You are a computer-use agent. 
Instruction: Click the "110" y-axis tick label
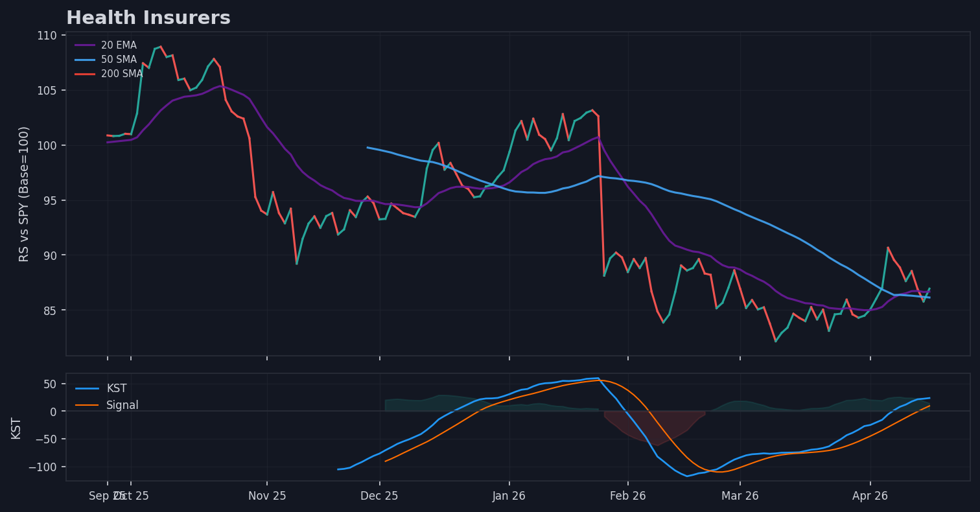pos(48,35)
